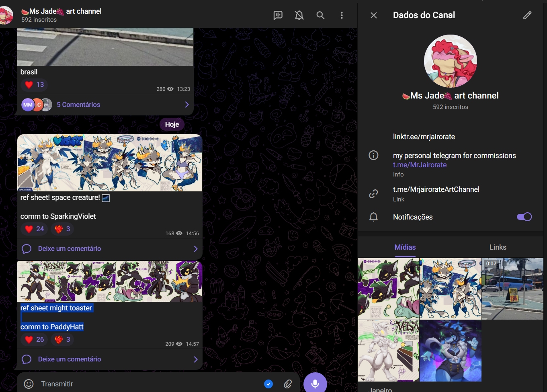Click the muted bell icon in header

tap(299, 15)
